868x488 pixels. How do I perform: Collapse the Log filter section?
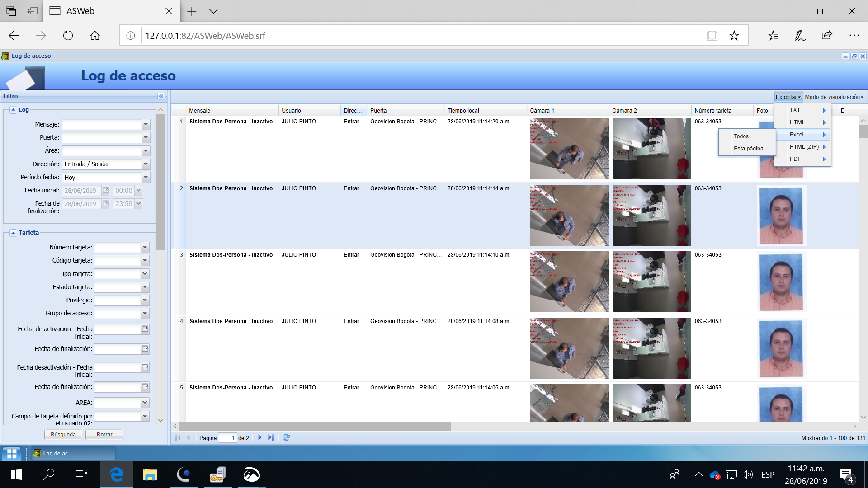(14, 110)
